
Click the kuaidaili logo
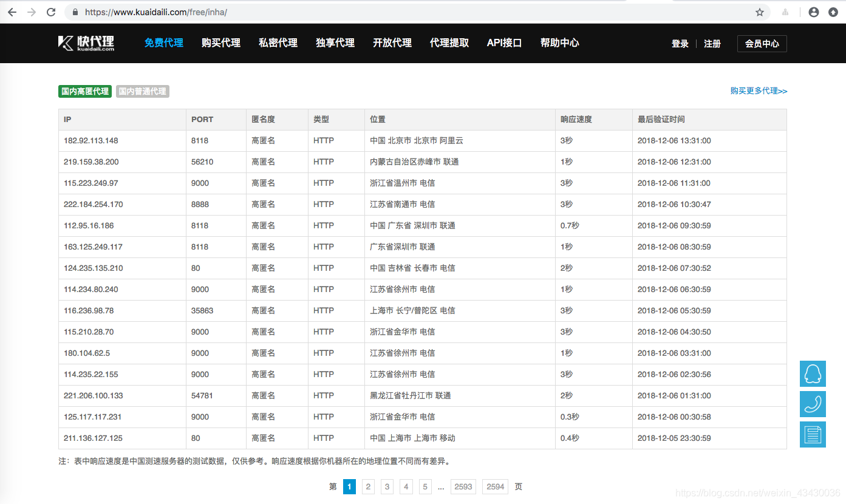(86, 43)
